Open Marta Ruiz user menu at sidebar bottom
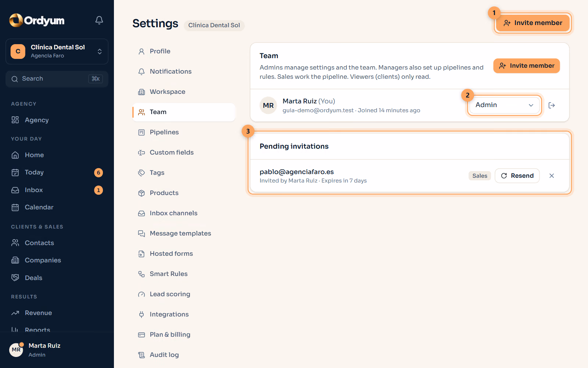The width and height of the screenshot is (588, 368). [x=57, y=350]
